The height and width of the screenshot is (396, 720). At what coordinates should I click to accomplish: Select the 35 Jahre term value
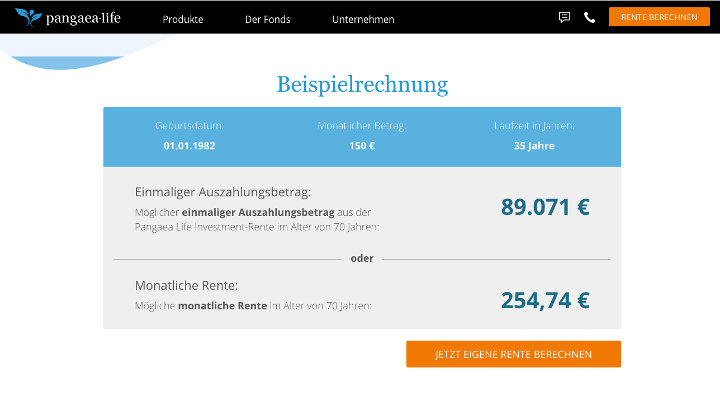pos(534,146)
